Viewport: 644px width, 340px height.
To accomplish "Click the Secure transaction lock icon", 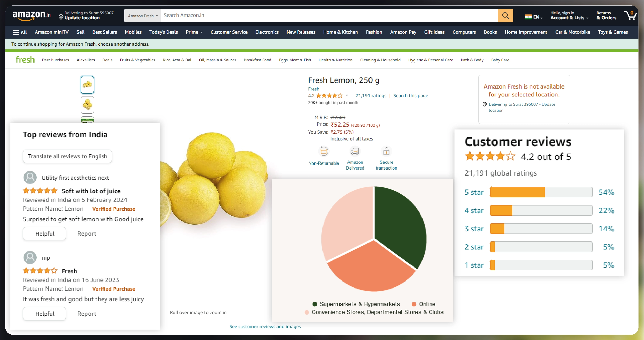I will [386, 151].
